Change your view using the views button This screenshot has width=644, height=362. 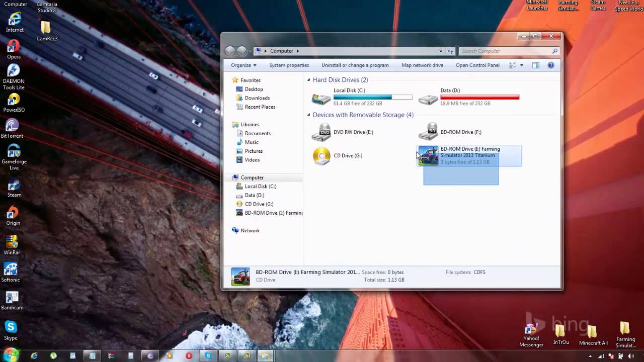[513, 65]
